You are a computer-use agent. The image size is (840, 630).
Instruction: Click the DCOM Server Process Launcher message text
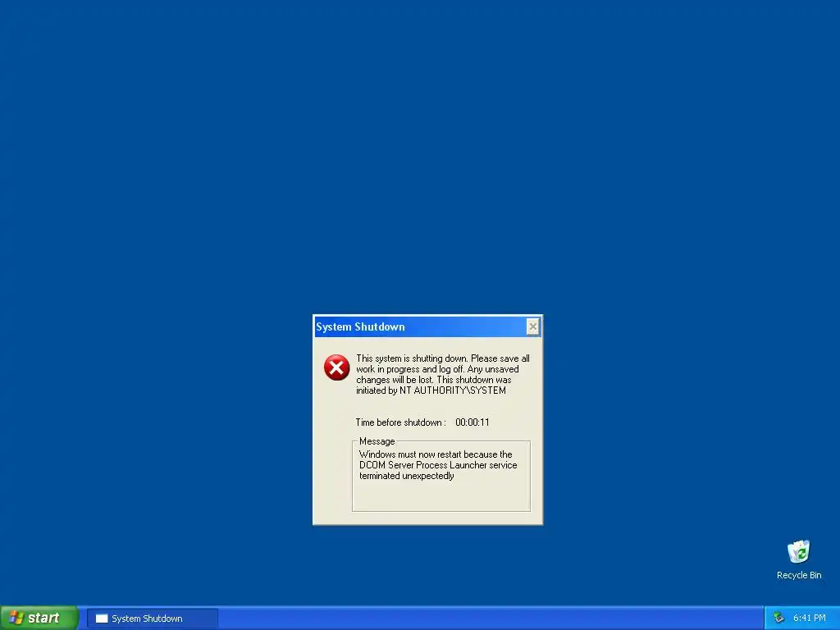[x=438, y=465]
